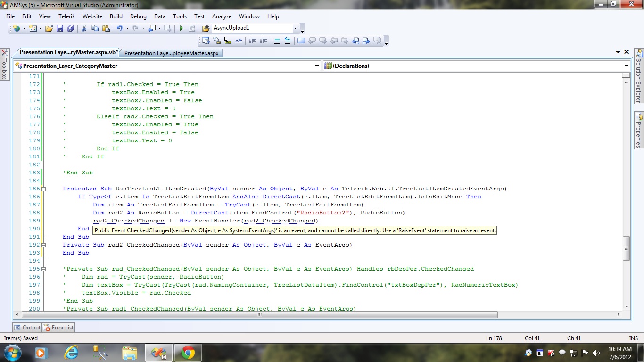Click the horizontal scrollbar of the code editor
Image resolution: width=644 pixels, height=362 pixels.
tap(259, 314)
